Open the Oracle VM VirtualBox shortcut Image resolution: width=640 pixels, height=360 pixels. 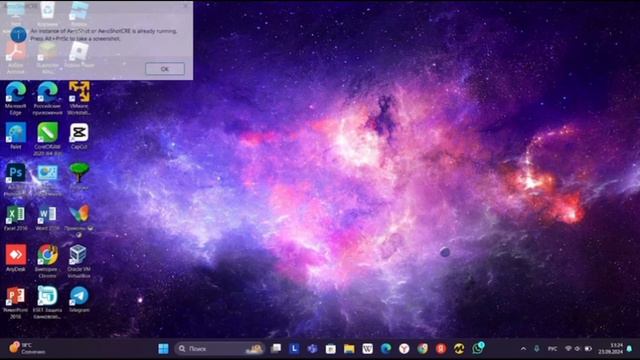(79, 261)
